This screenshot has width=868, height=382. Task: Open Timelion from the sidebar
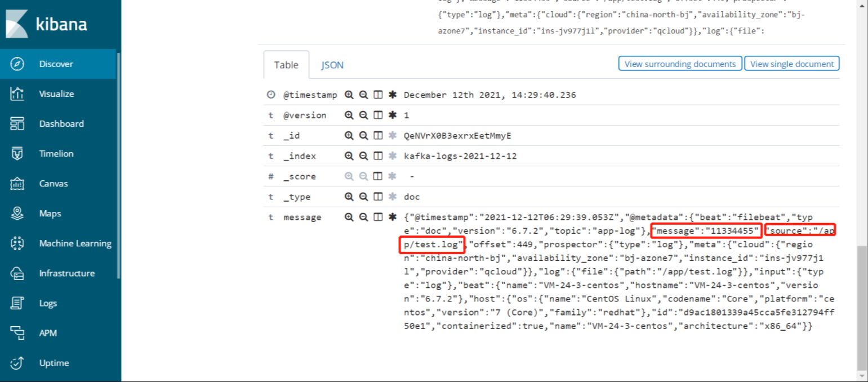[x=58, y=153]
